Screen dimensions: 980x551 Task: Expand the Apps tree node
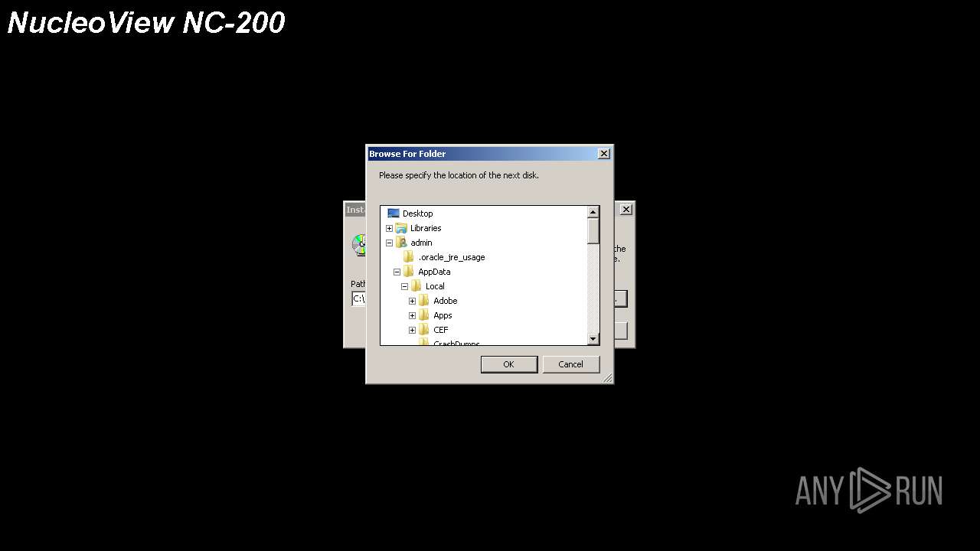412,315
